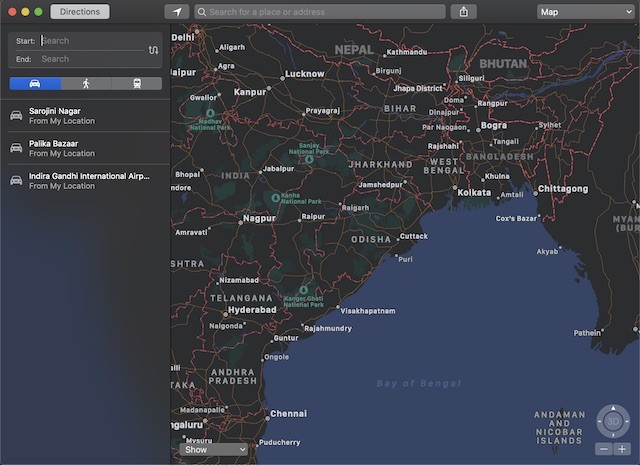Screen dimensions: 640x465
Task: Click Madhav National Park icon
Action: coord(210,113)
